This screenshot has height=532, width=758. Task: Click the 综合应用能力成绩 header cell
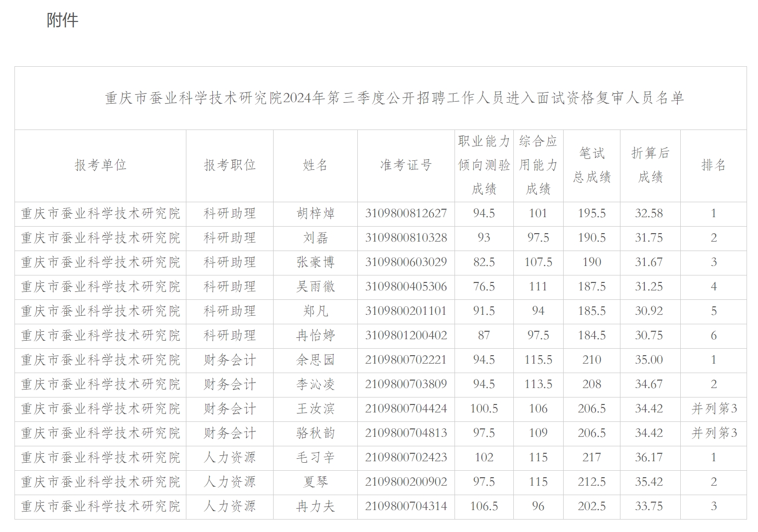pyautogui.click(x=538, y=165)
